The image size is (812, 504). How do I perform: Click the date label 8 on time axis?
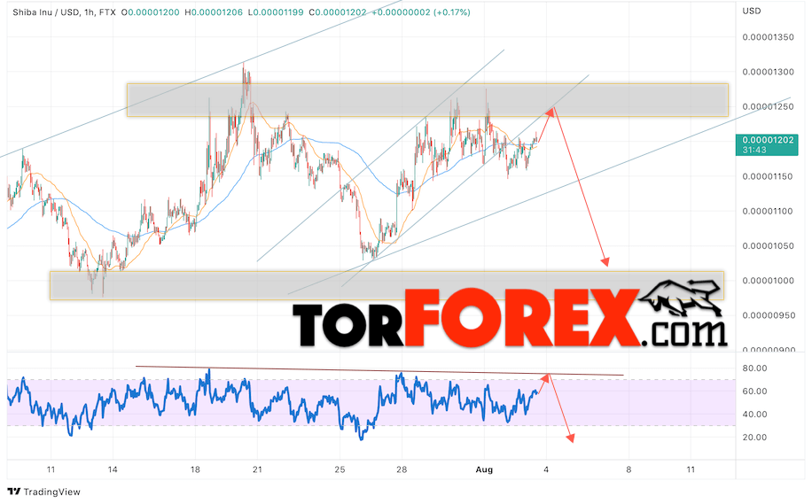click(x=629, y=469)
